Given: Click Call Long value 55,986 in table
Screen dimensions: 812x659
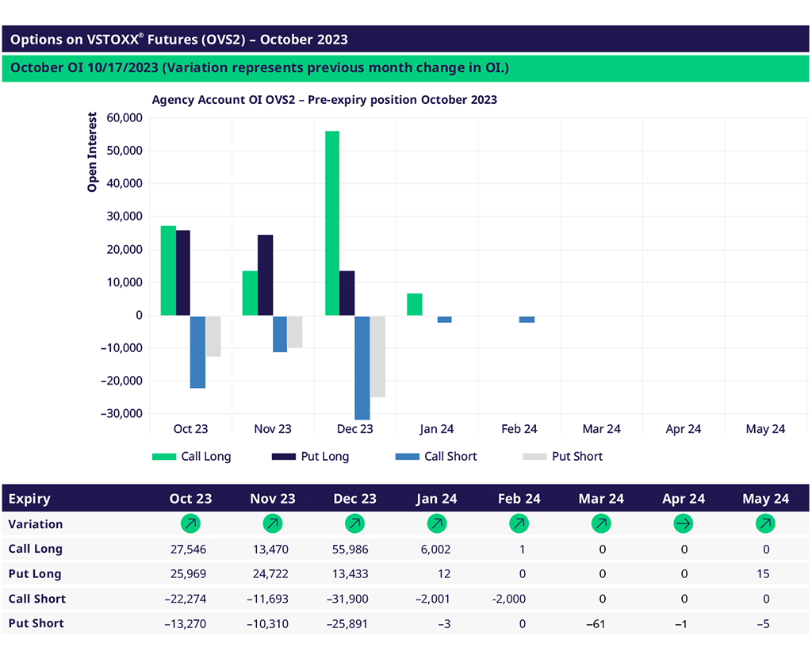Looking at the screenshot, I should [x=348, y=549].
